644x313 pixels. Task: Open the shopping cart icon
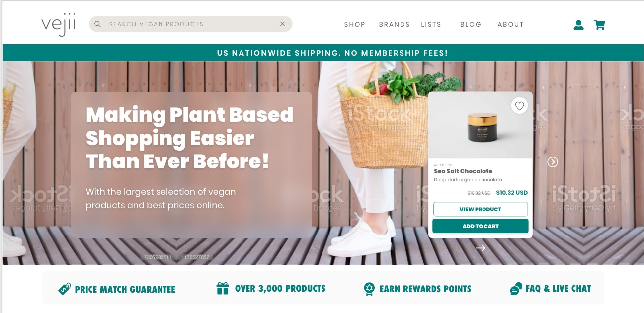pyautogui.click(x=599, y=25)
